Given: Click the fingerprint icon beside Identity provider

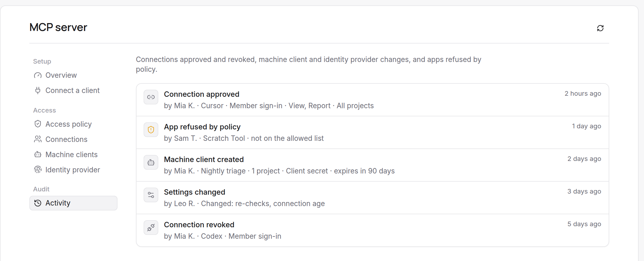Looking at the screenshot, I should pyautogui.click(x=38, y=170).
